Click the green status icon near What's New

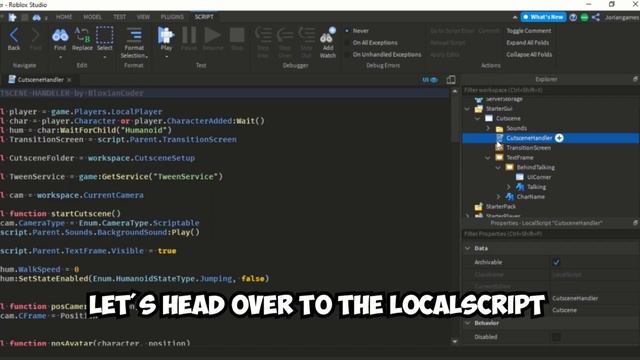(584, 17)
